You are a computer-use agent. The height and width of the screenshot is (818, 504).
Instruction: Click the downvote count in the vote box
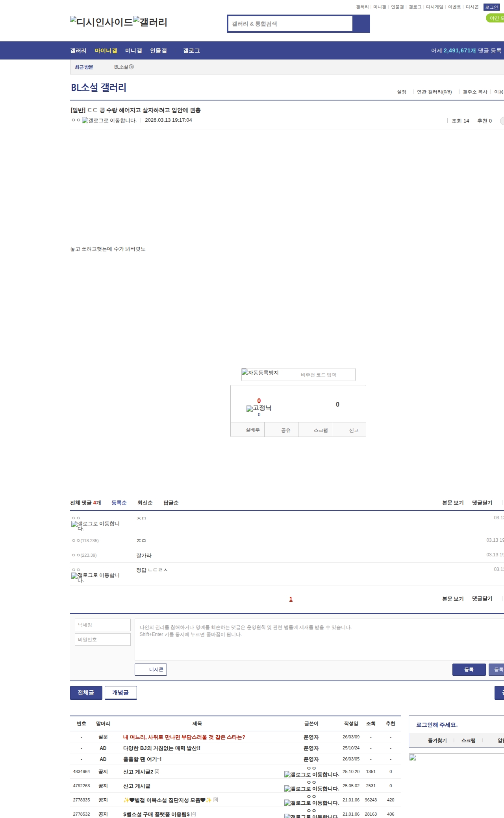click(x=337, y=404)
